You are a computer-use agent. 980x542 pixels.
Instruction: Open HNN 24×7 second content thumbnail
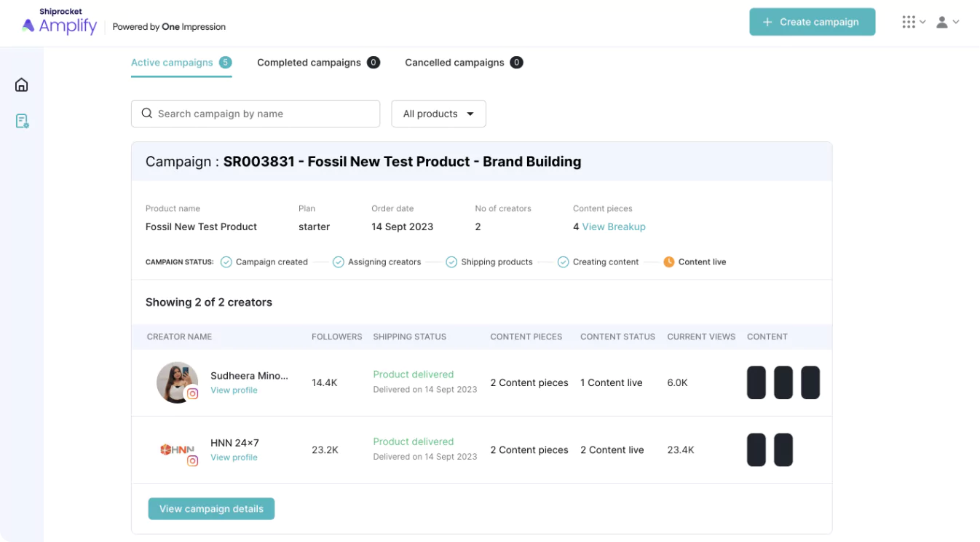pyautogui.click(x=783, y=449)
